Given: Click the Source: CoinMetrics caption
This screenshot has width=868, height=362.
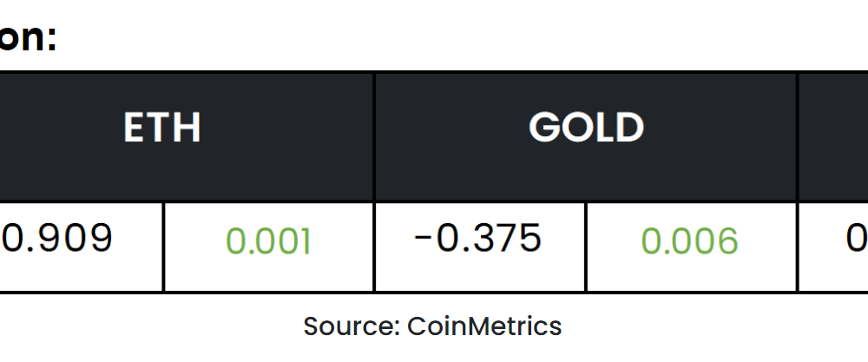Looking at the screenshot, I should click(x=432, y=326).
